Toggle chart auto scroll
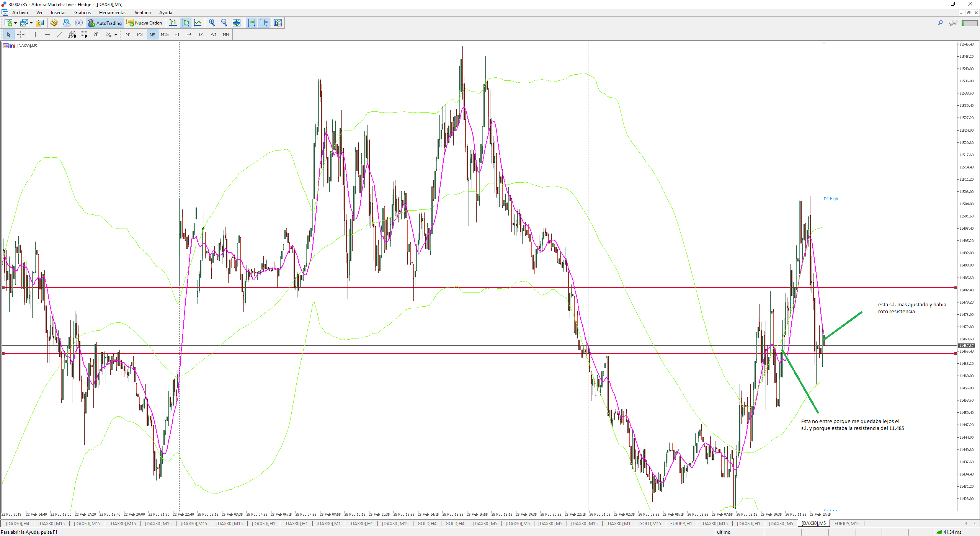This screenshot has height=536, width=980. point(252,23)
